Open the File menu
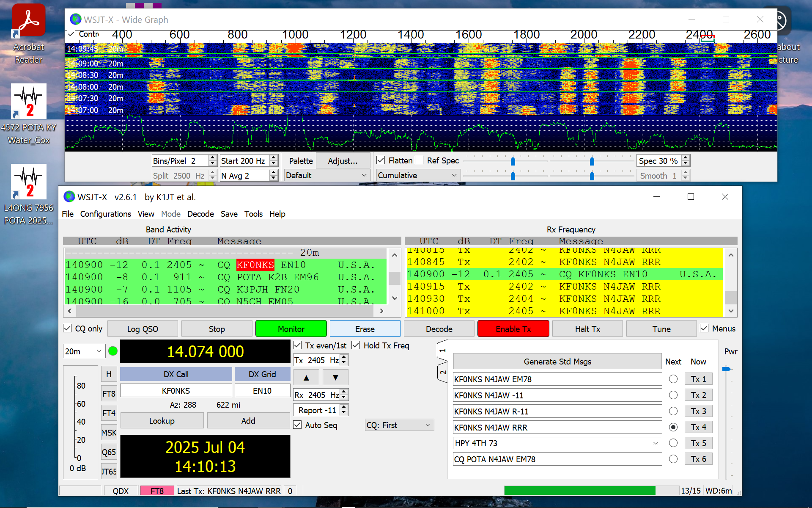The image size is (812, 508). [68, 214]
